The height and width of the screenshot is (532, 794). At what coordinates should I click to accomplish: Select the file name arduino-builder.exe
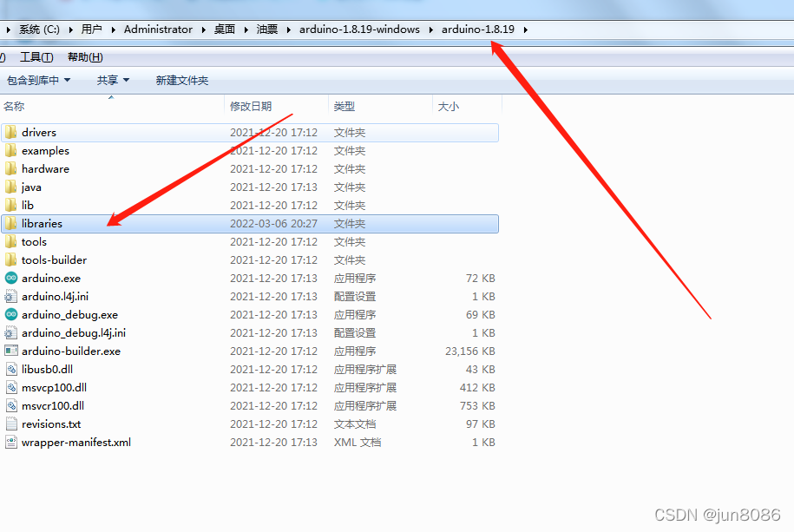(x=71, y=351)
